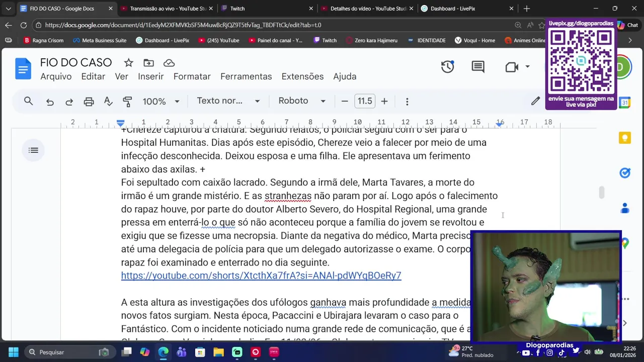Viewport: 644px width, 362px height.
Task: Switch to Detalhes do vídeo tab
Action: pos(366,9)
